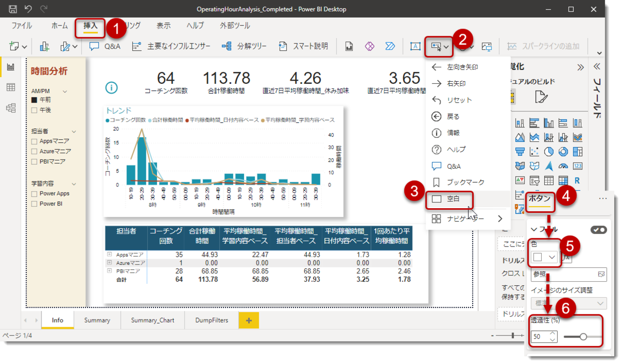Open the 表示 ribbon tab
This screenshot has width=622, height=364.
[x=164, y=25]
